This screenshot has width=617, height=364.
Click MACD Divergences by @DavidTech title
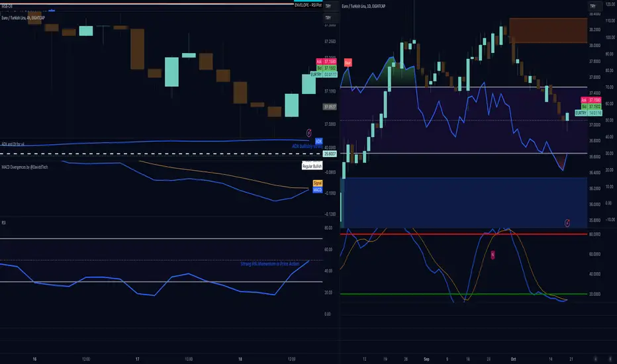point(24,167)
